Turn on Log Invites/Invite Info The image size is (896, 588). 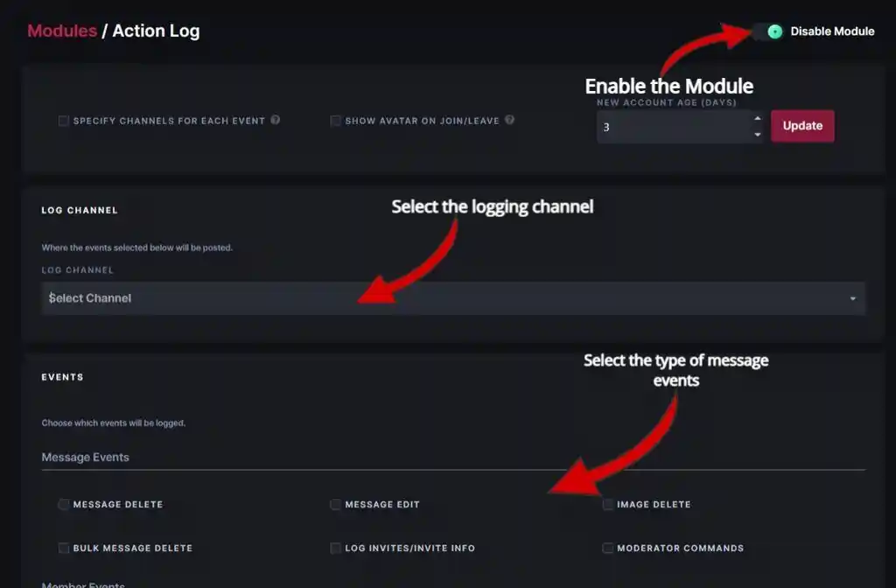click(335, 549)
